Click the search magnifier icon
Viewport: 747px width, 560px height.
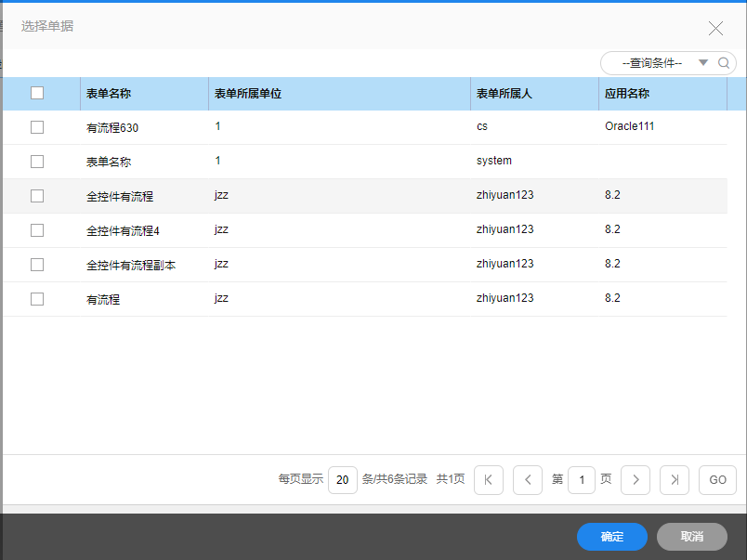pyautogui.click(x=724, y=63)
